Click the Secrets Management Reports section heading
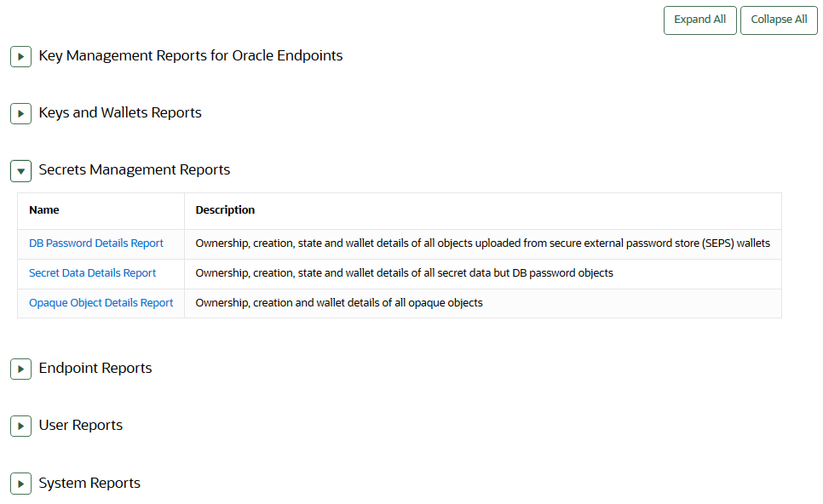This screenshot has width=823, height=504. (134, 169)
